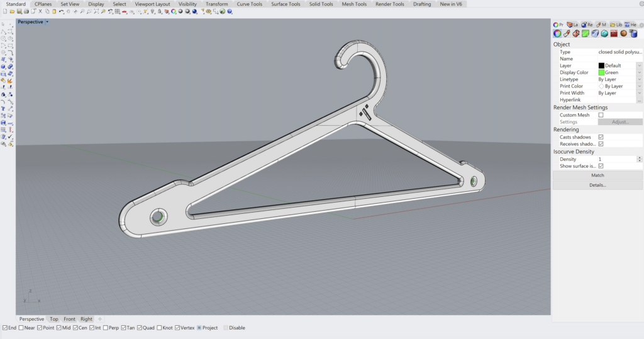Switch to the Top viewport tab
644x339 pixels.
(x=54, y=319)
